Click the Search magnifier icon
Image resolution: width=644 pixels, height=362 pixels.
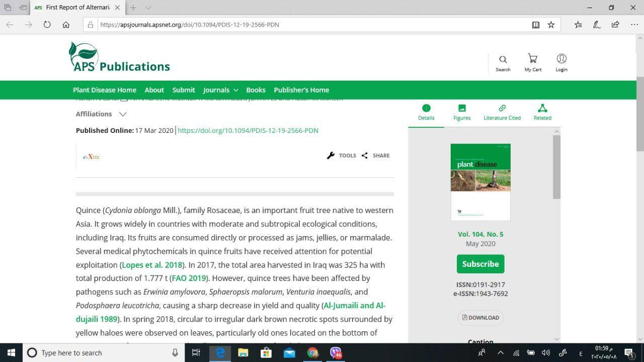pos(503,60)
